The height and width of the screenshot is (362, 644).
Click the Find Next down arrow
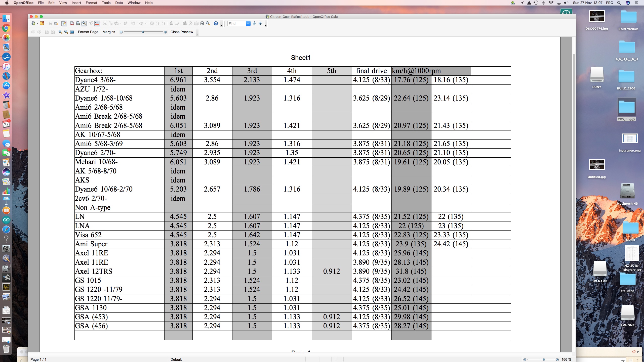coord(254,23)
